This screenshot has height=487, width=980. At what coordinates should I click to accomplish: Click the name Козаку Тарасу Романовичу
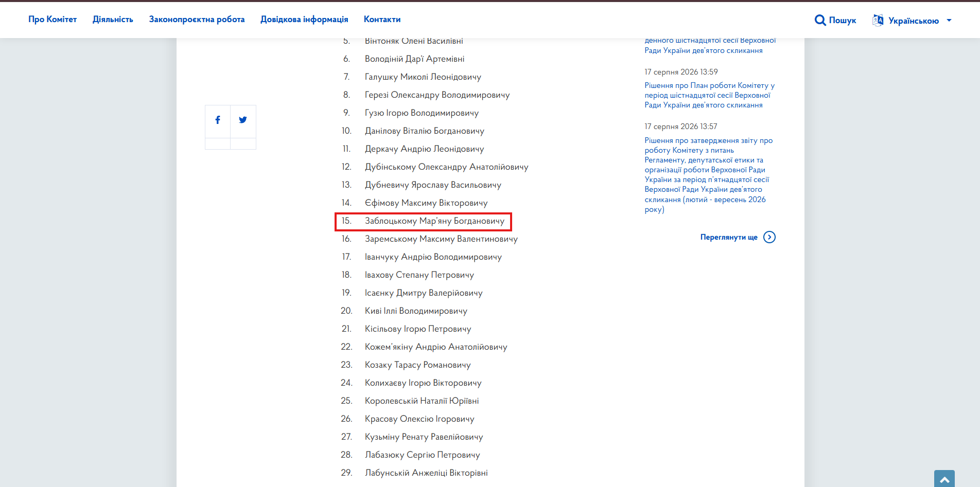tap(418, 365)
